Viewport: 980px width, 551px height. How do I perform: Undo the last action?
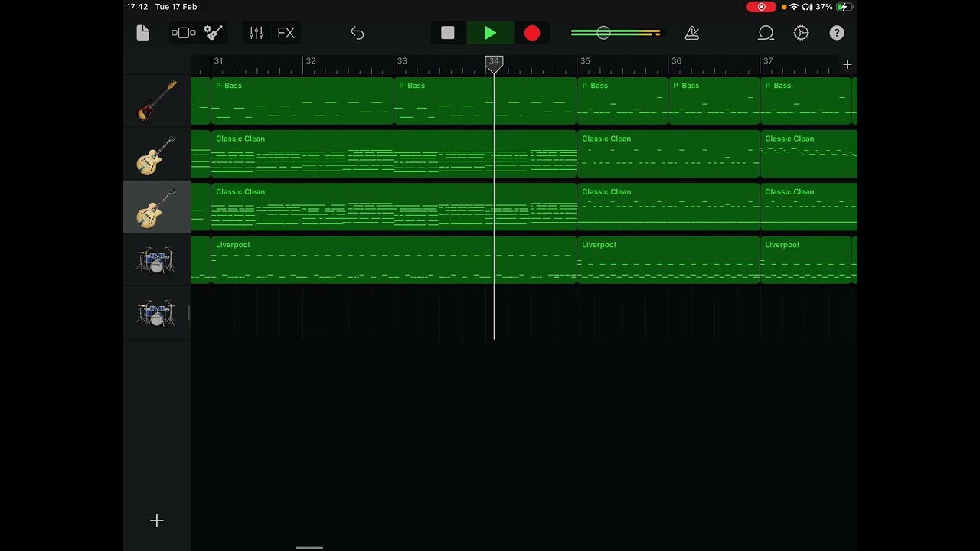pos(357,33)
